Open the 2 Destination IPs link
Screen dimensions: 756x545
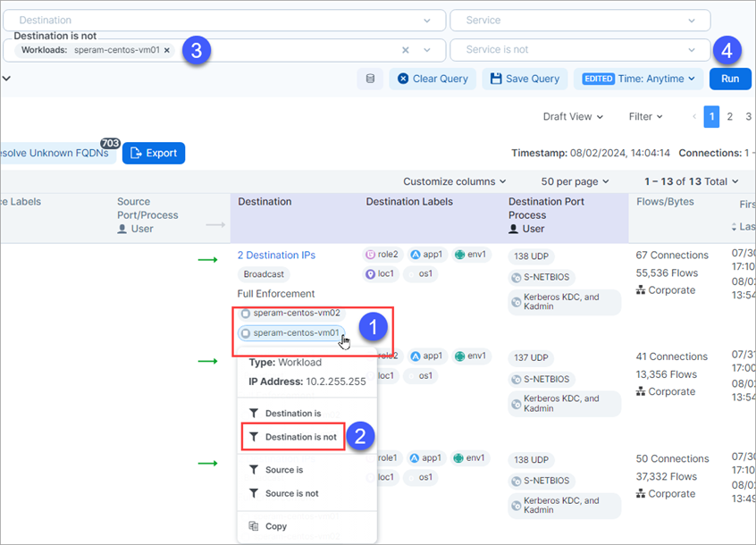pos(276,255)
